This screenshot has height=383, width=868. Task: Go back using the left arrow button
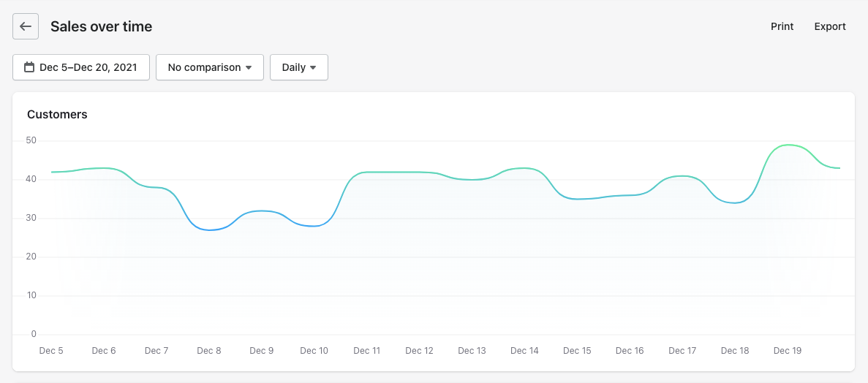point(26,26)
